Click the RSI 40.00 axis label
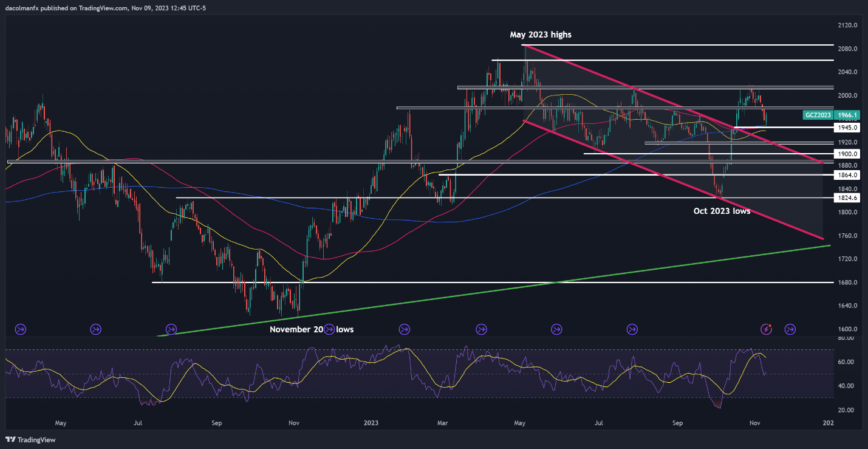 coord(845,386)
